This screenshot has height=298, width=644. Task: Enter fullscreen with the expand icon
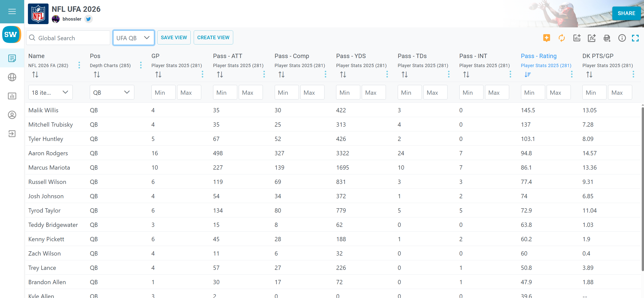(x=635, y=38)
